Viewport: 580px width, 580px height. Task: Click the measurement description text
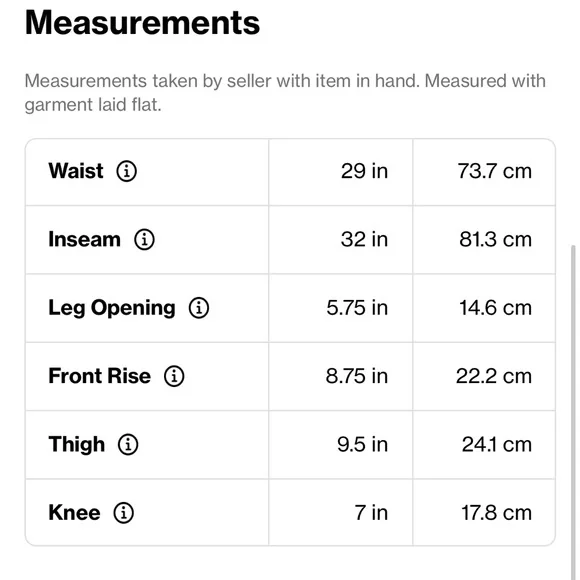(285, 93)
